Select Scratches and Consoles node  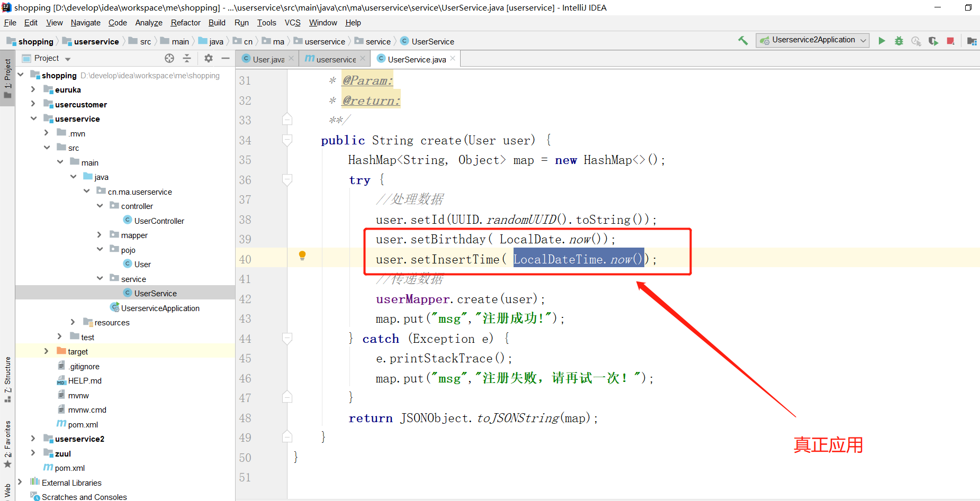[84, 497]
